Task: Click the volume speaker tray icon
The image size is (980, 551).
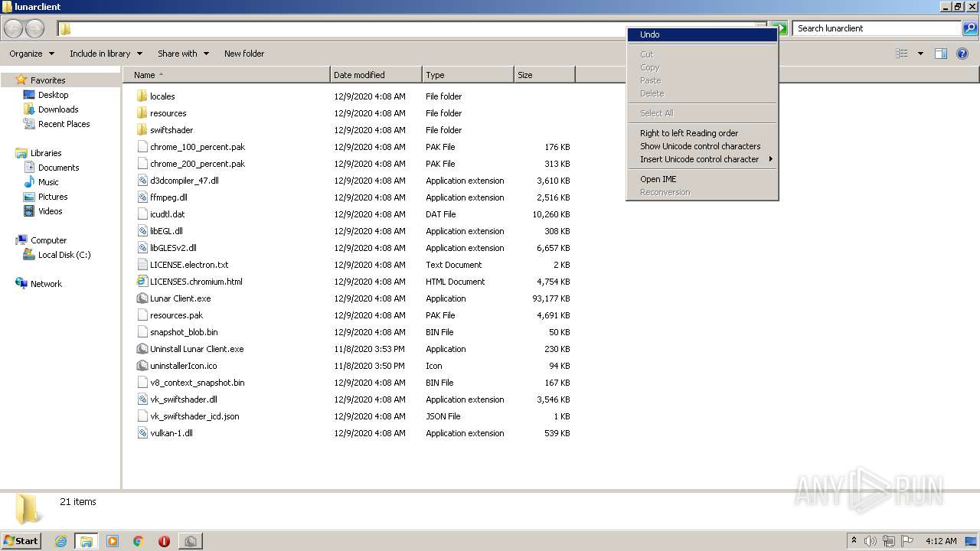Action: point(871,541)
